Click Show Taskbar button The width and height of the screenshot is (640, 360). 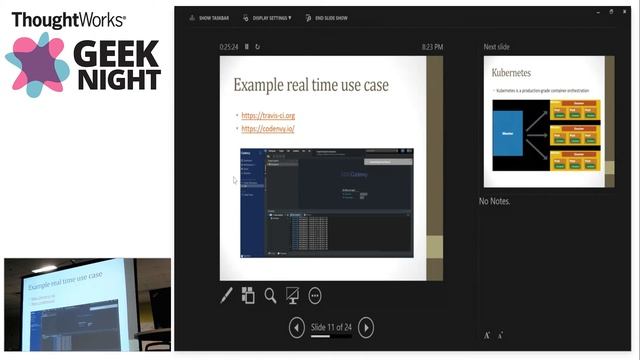pyautogui.click(x=209, y=18)
